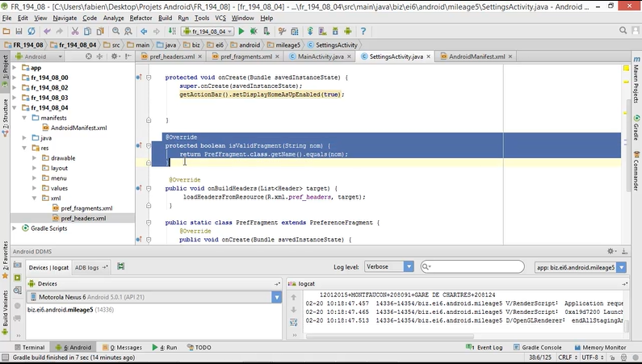Screen dimensions: 642x364
Task: Click the Undo arrow in toolbar
Action: [x=48, y=31]
